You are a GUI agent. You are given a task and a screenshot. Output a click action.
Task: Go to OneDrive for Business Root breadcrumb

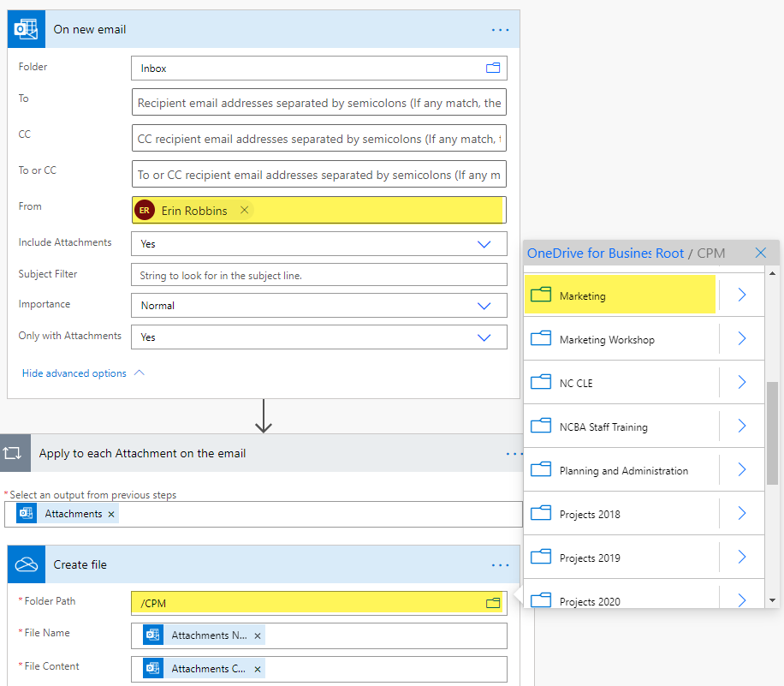pos(605,254)
